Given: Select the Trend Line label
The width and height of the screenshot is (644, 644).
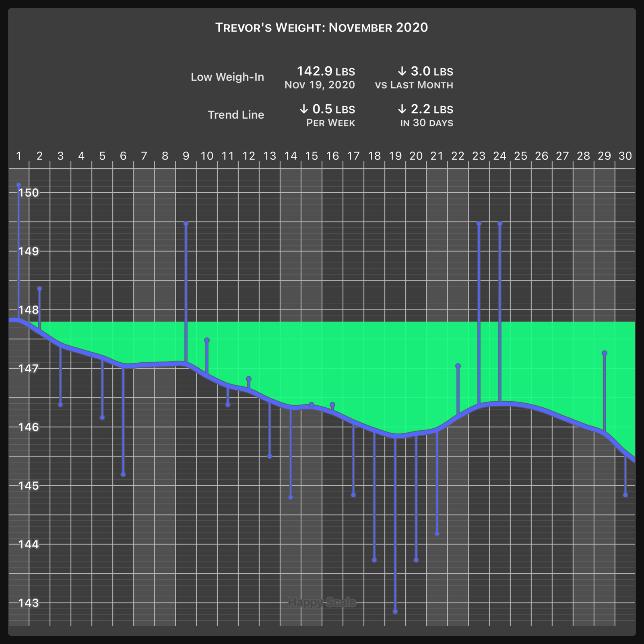Looking at the screenshot, I should (x=236, y=115).
